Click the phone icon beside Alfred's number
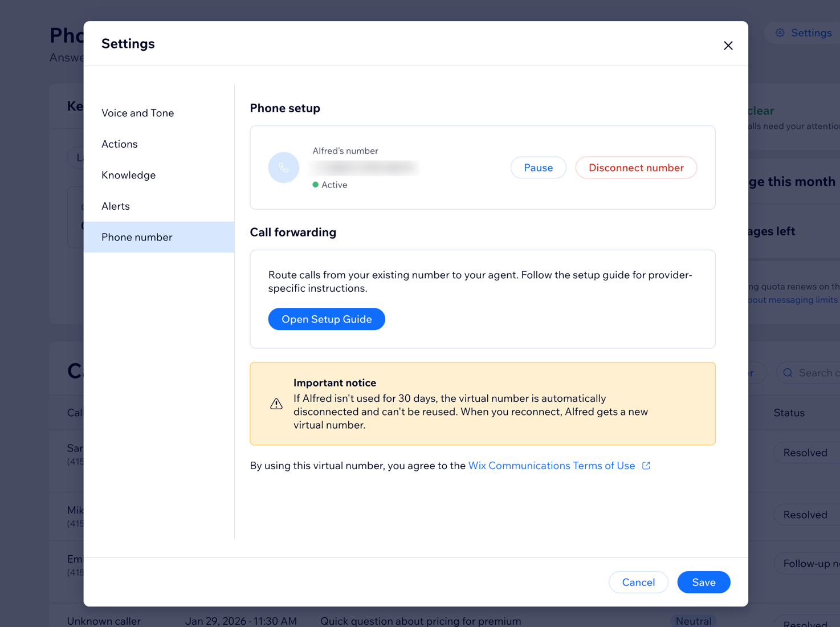The width and height of the screenshot is (840, 627). [284, 168]
